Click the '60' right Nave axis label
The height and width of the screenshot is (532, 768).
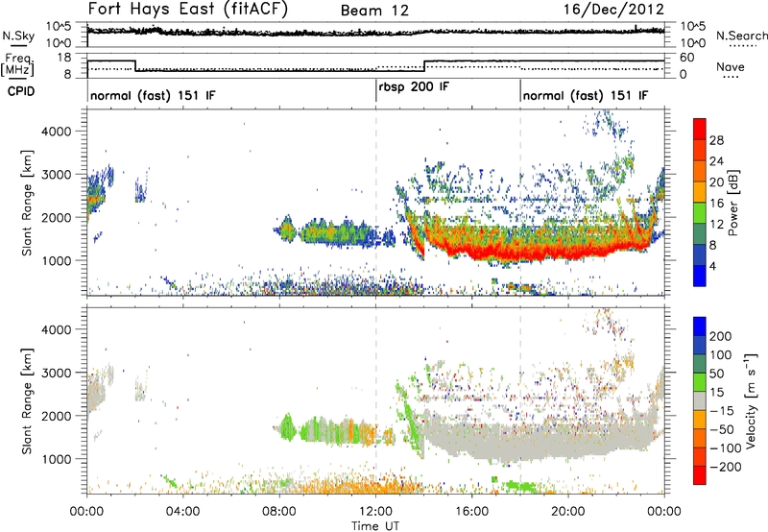point(687,58)
